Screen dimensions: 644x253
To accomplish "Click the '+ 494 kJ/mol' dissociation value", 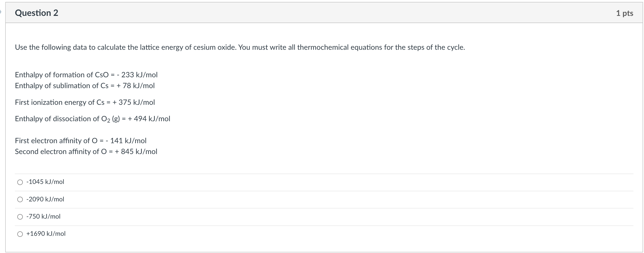I will click(x=149, y=119).
